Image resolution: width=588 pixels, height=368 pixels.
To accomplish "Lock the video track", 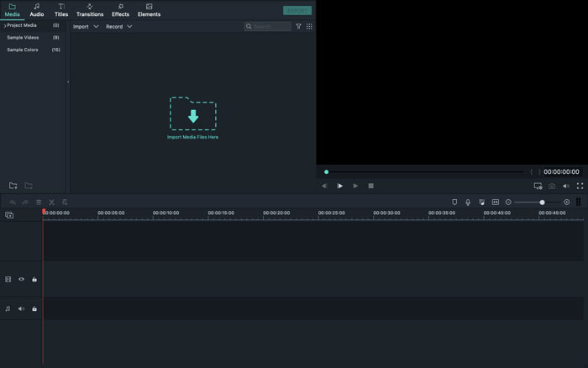I will tap(34, 279).
